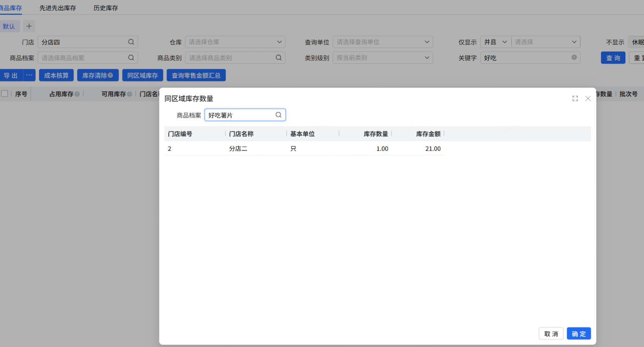This screenshot has width=644, height=347.
Task: Open more export options ellipsis button
Action: pyautogui.click(x=29, y=75)
